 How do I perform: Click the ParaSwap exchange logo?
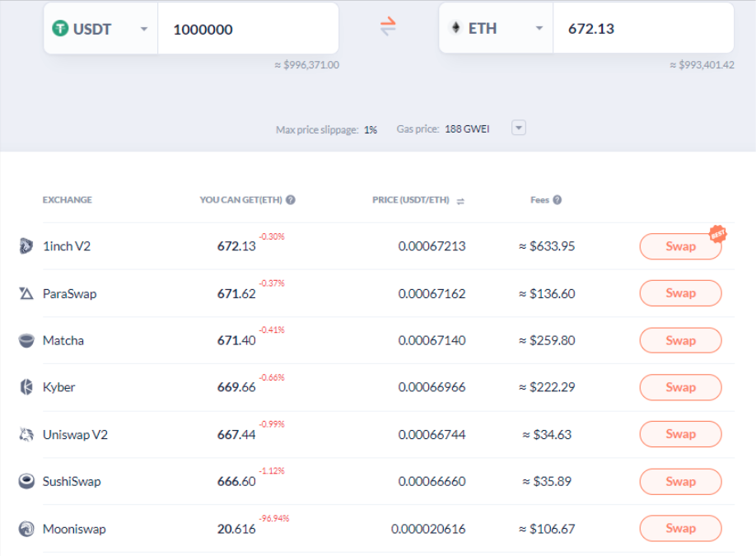[x=26, y=293]
